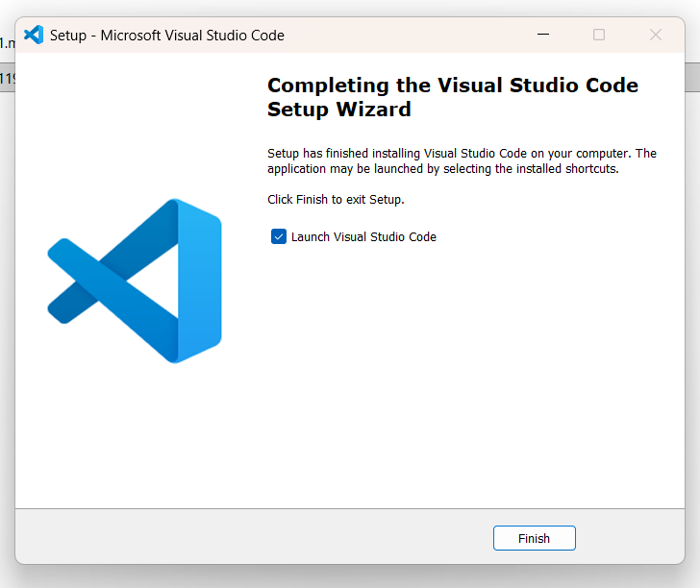
Task: Click the "Launch Visual Studio Code" label
Action: click(x=363, y=237)
